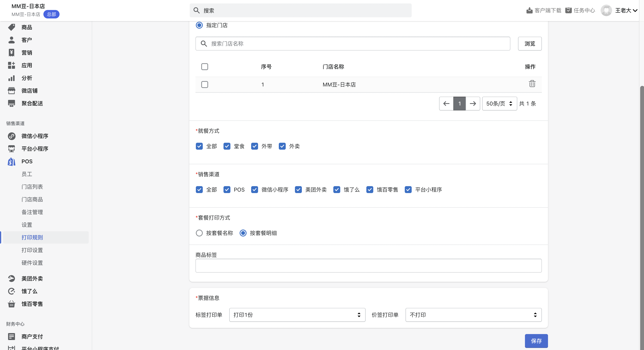This screenshot has height=350, width=644.
Task: Click the 饿了么 logo icon
Action: (x=12, y=291)
